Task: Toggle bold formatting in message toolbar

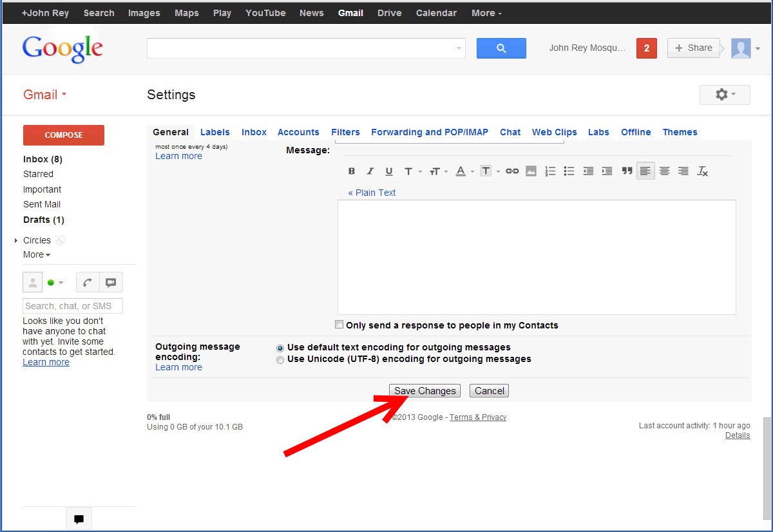Action: (352, 171)
